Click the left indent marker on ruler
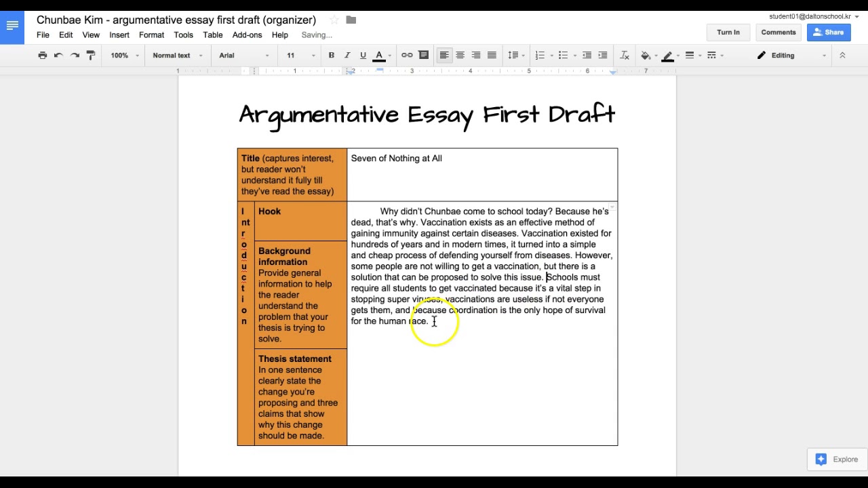 (x=351, y=71)
